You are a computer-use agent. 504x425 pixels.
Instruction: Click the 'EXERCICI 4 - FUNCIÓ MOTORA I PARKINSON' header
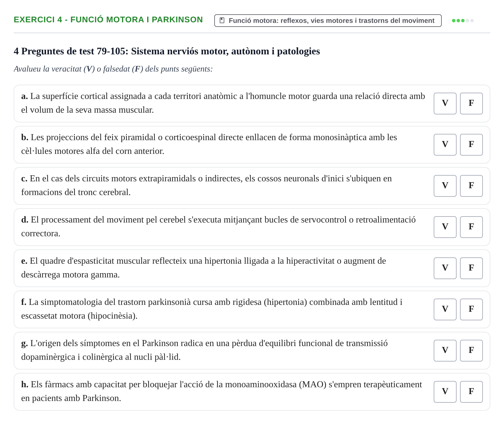108,20
